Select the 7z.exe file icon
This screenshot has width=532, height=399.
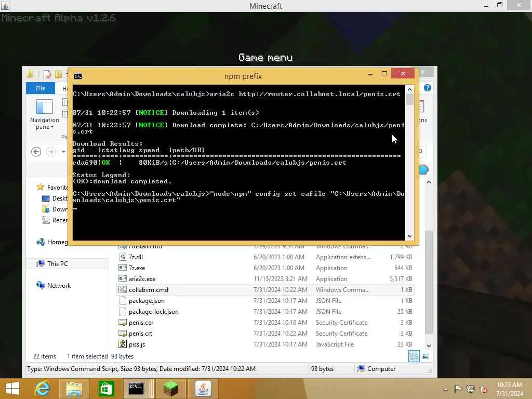123,268
